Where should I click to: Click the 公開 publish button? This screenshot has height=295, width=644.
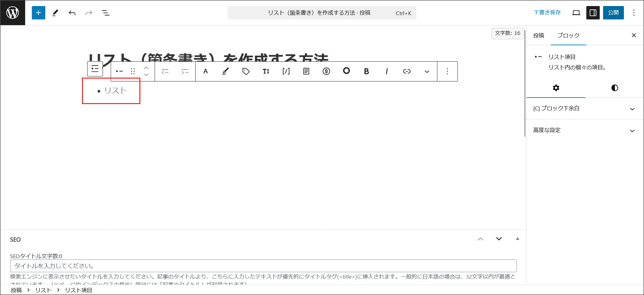(x=613, y=13)
